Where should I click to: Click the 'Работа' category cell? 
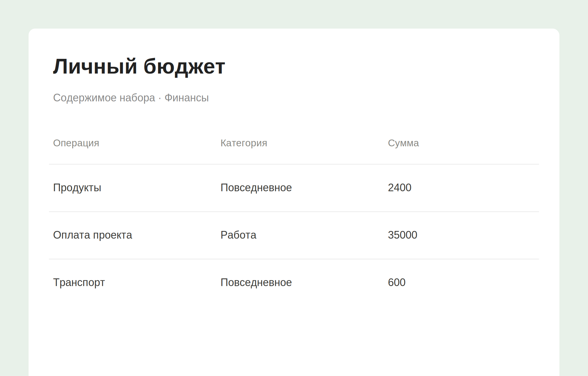click(238, 235)
